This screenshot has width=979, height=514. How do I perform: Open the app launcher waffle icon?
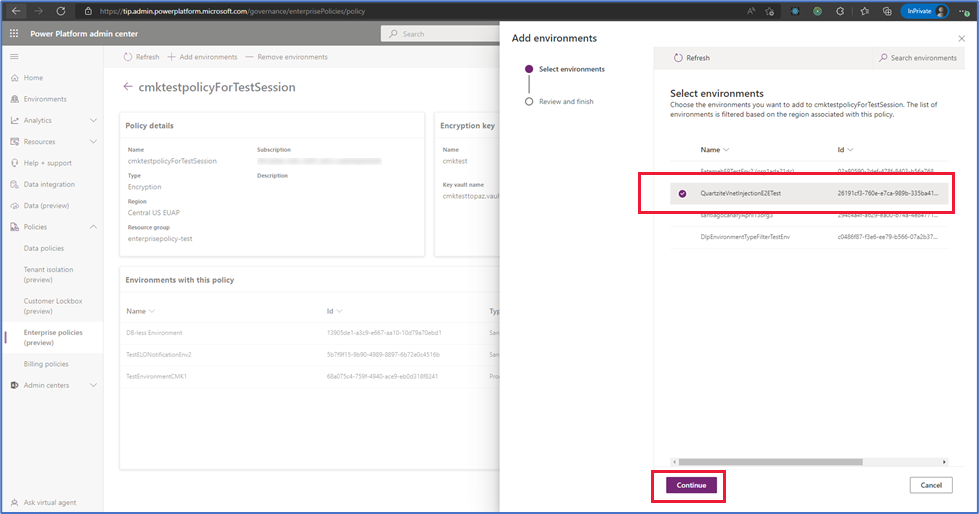[x=14, y=34]
